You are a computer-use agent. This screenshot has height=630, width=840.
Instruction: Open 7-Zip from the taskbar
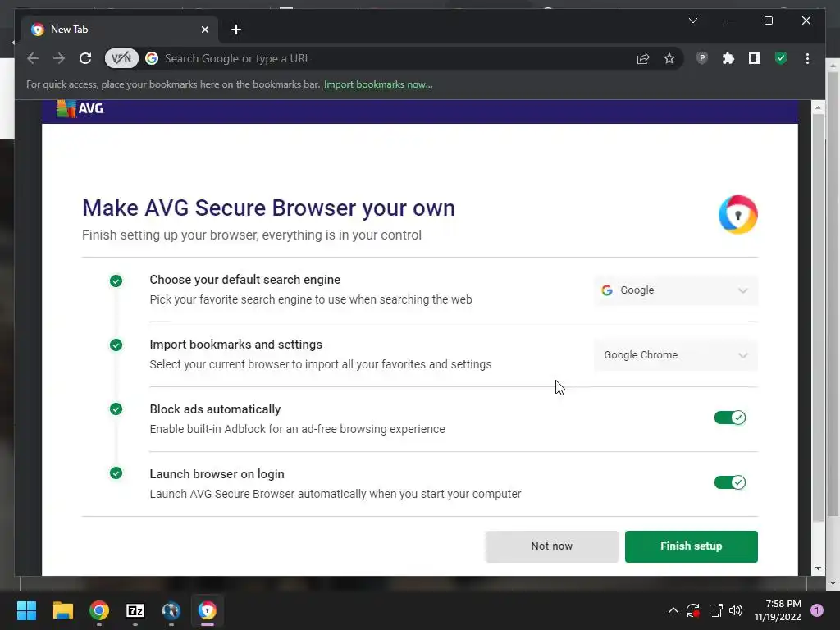click(135, 610)
